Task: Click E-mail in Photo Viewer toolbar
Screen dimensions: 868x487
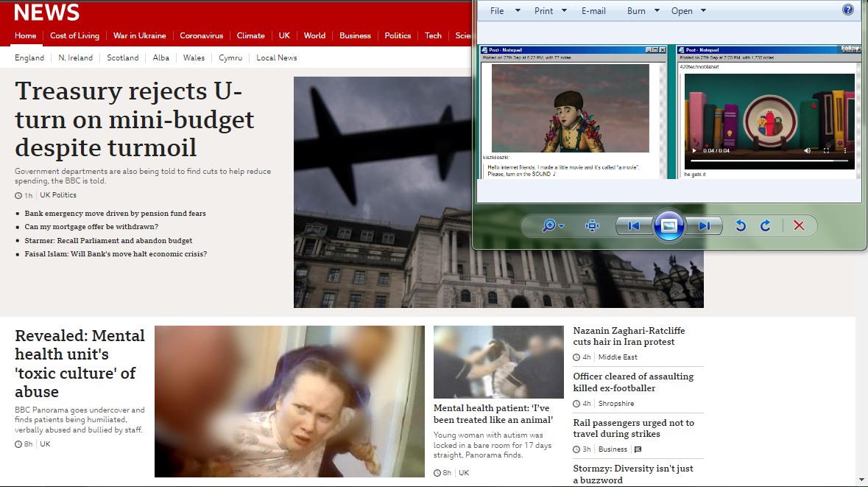Action: (593, 10)
